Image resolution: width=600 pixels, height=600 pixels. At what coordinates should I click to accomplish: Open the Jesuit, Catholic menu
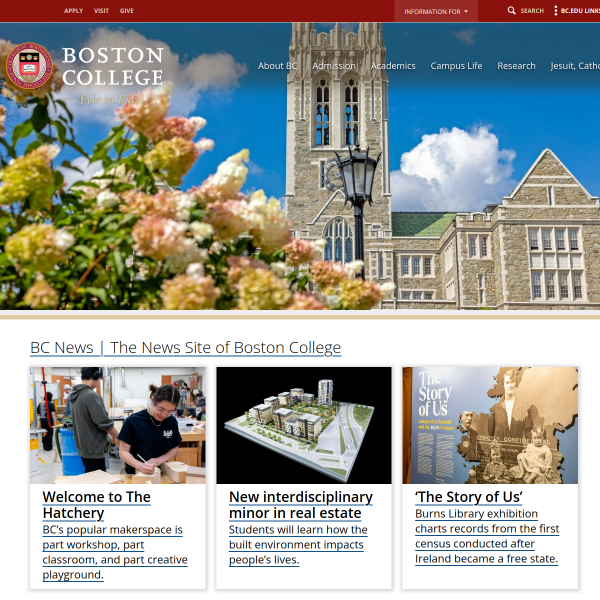575,66
